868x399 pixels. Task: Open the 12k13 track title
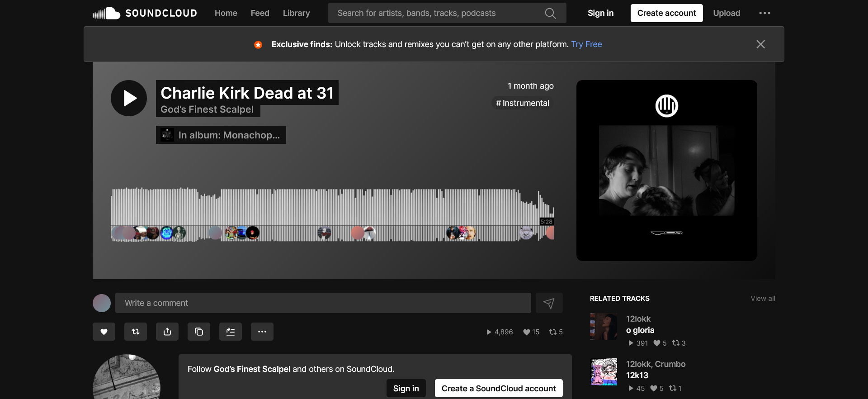637,375
